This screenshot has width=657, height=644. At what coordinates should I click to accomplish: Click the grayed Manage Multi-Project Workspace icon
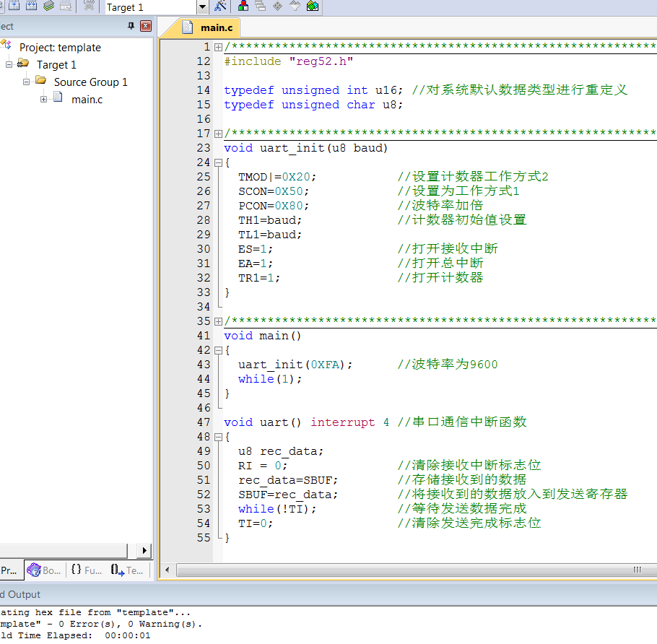(x=260, y=6)
